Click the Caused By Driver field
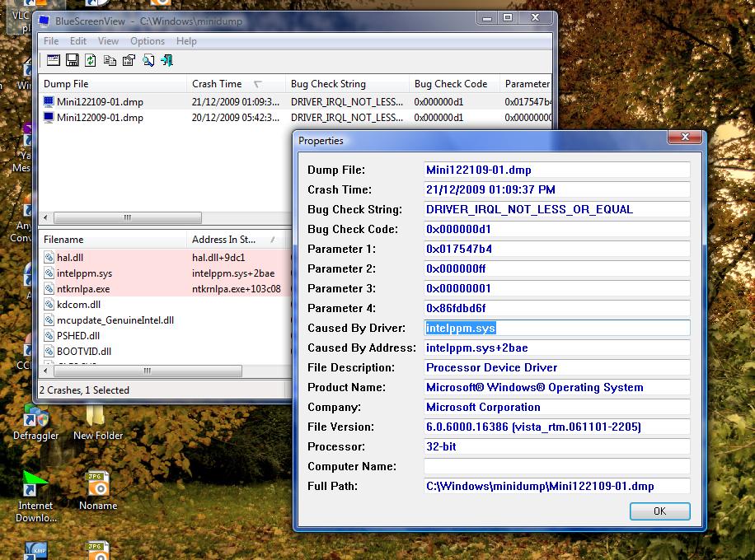This screenshot has height=560, width=755. tap(556, 328)
